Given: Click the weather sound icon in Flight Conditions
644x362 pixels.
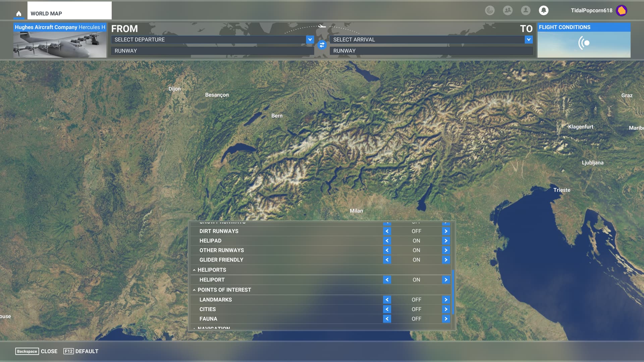Looking at the screenshot, I should click(584, 43).
